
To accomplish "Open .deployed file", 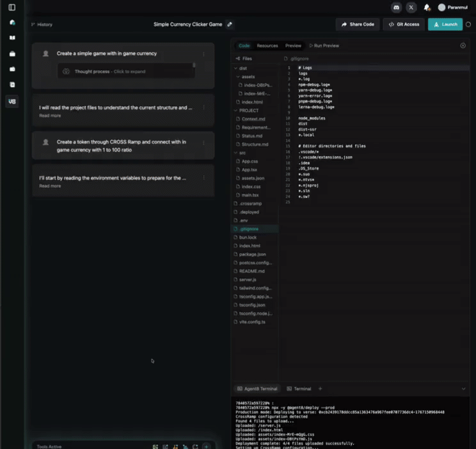I will pyautogui.click(x=249, y=212).
